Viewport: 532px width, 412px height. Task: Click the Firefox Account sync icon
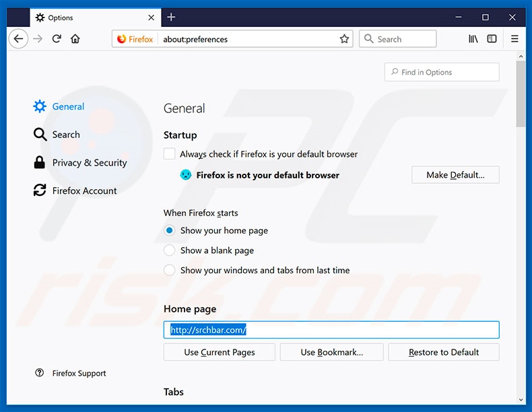coord(40,191)
